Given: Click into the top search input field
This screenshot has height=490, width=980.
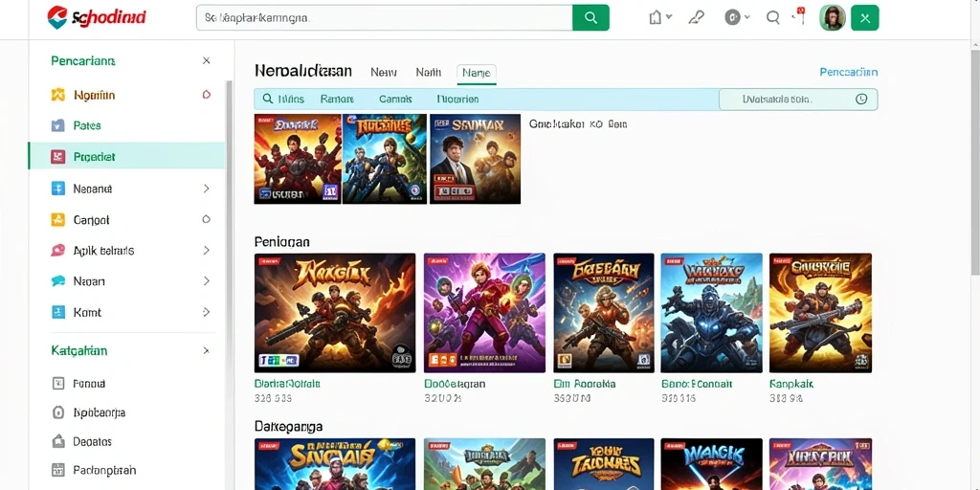Looking at the screenshot, I should pyautogui.click(x=385, y=17).
